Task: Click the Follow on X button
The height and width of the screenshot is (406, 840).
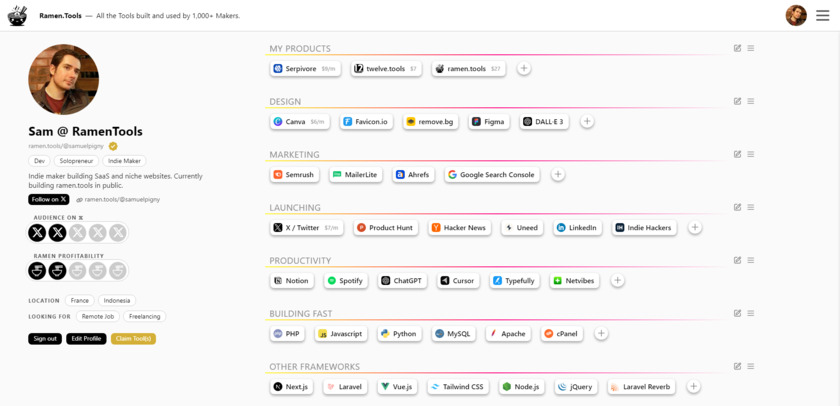Action: [x=49, y=199]
